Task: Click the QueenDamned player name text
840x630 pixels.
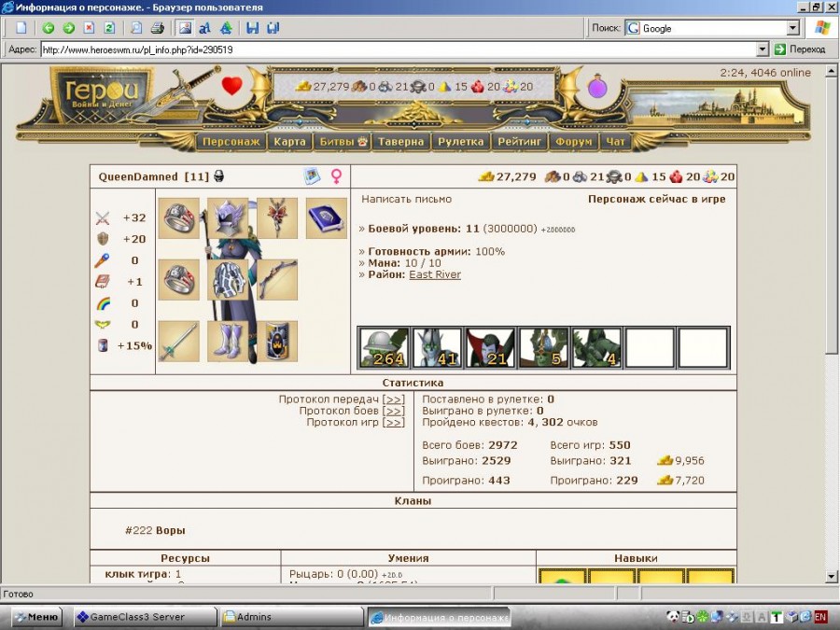Action: (138, 176)
